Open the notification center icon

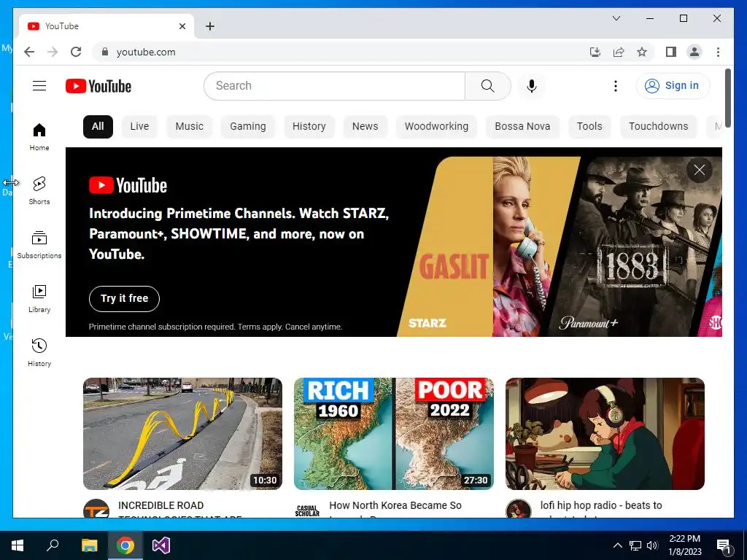724,545
